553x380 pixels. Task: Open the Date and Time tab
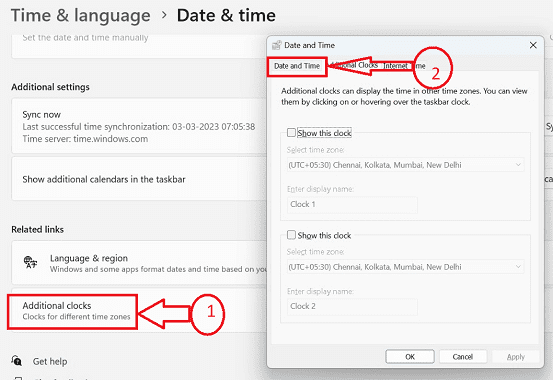click(x=297, y=66)
